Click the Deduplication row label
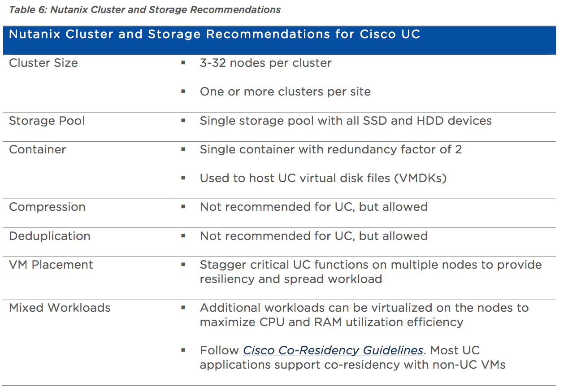The width and height of the screenshot is (564, 392). [50, 236]
